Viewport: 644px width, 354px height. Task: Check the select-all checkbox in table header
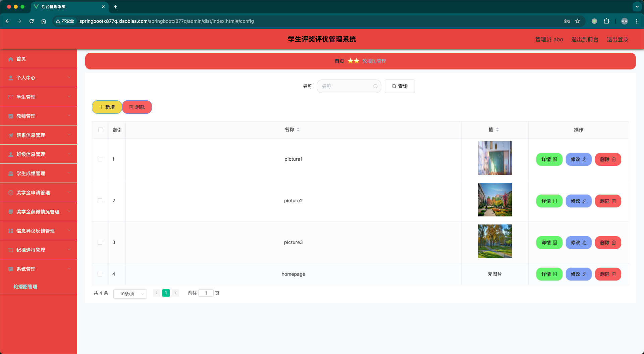[101, 130]
